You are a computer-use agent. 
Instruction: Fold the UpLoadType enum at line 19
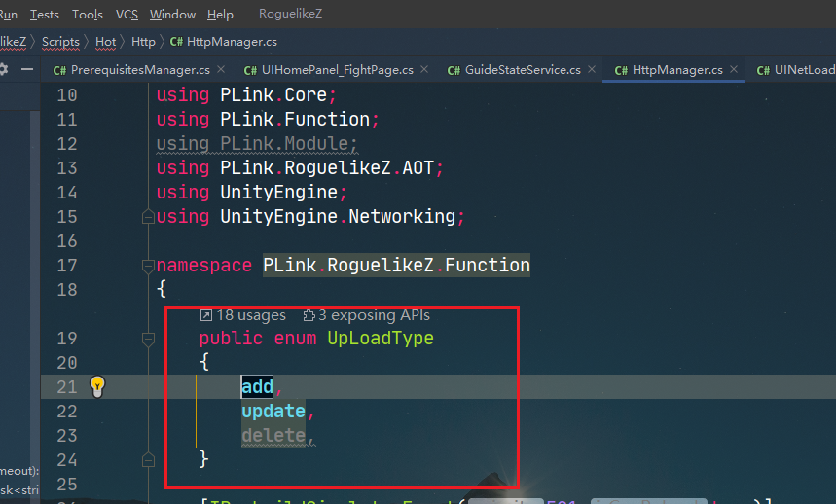point(148,339)
